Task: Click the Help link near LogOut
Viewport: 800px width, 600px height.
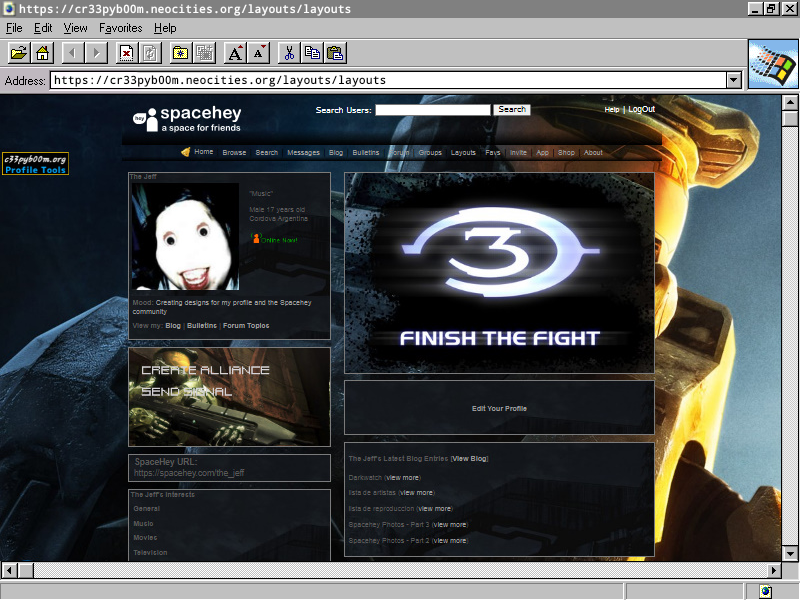Action: [x=611, y=110]
